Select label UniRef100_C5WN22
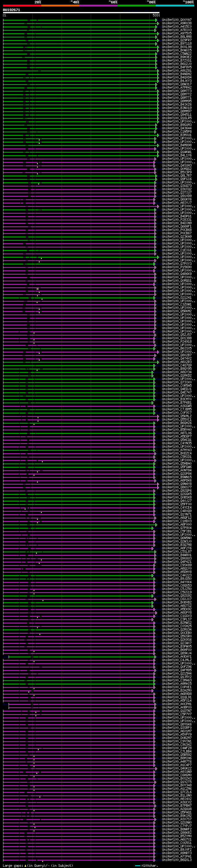This screenshot has width=197, height=868. (x=177, y=54)
